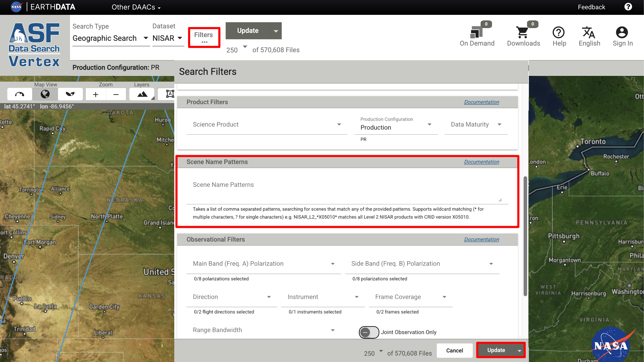Screen dimensions: 644x362
Task: Click the Search Filters vertical scrollbar
Action: pos(525,236)
